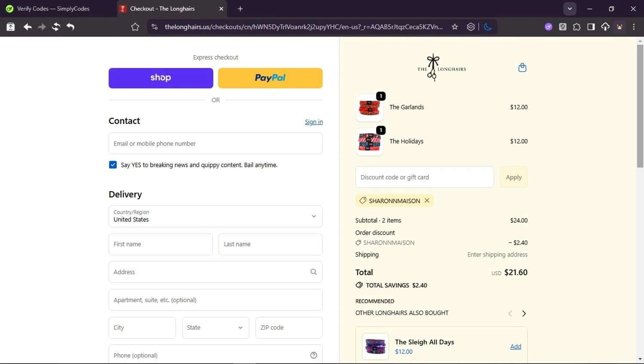This screenshot has height=364, width=644.
Task: Click the cloud upload toolbar icon
Action: (605, 27)
